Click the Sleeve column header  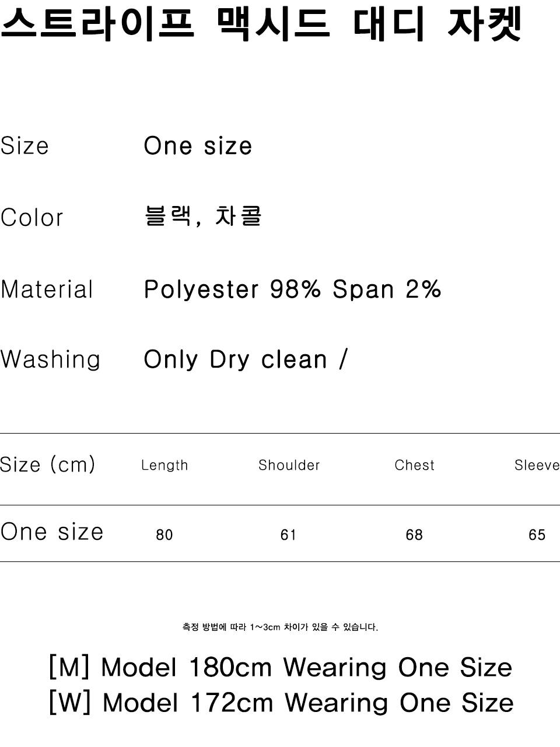[x=537, y=465]
